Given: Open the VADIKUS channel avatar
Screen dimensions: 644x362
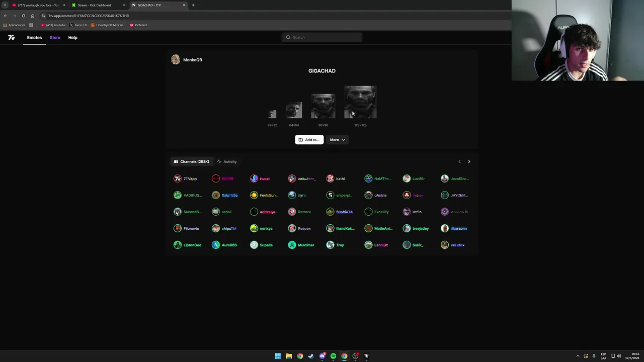Looking at the screenshot, I should point(177,195).
